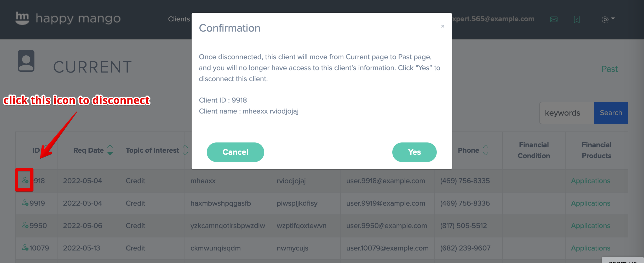Click disconnect icon for client 9918

pos(25,180)
